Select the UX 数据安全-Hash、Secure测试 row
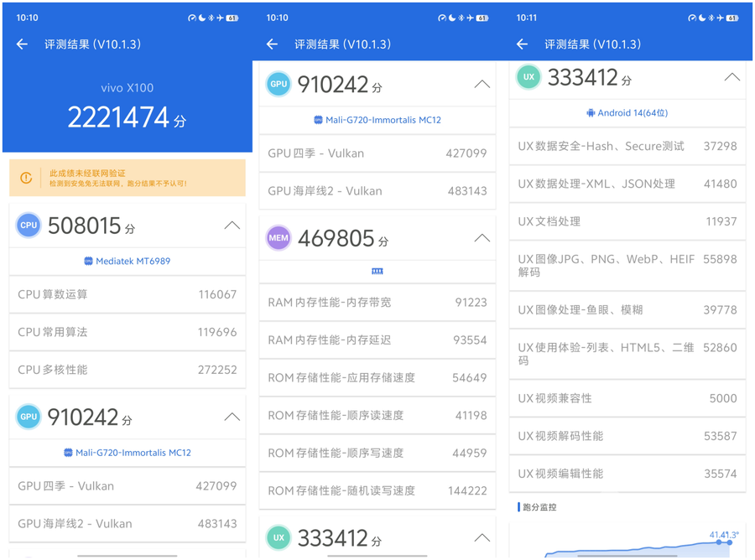This screenshot has width=755, height=560. point(627,146)
